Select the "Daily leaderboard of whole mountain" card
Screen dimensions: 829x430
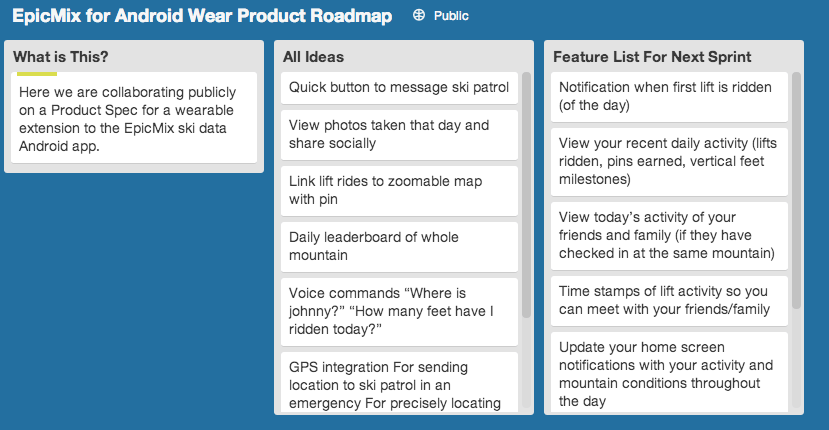pyautogui.click(x=399, y=247)
